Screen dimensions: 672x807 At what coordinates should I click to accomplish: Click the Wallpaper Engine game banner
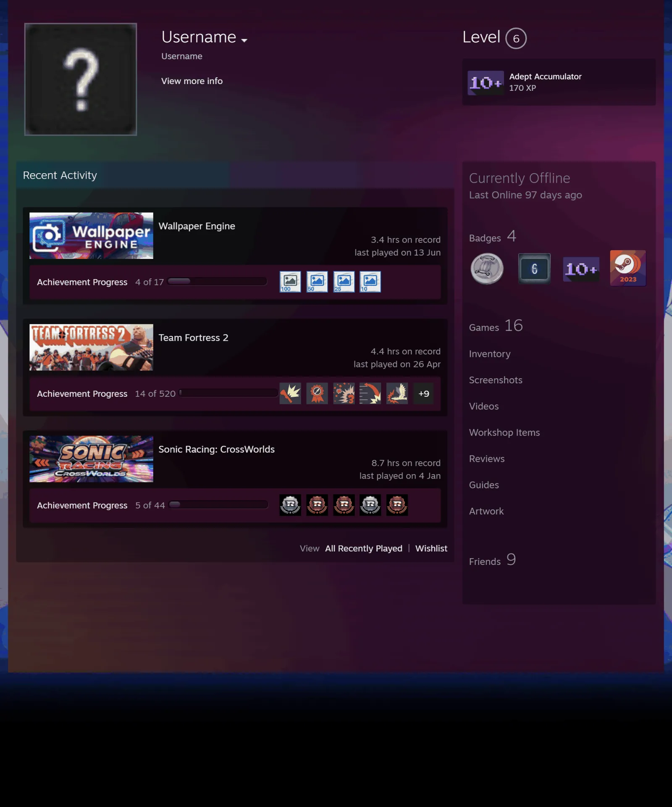[x=91, y=236]
